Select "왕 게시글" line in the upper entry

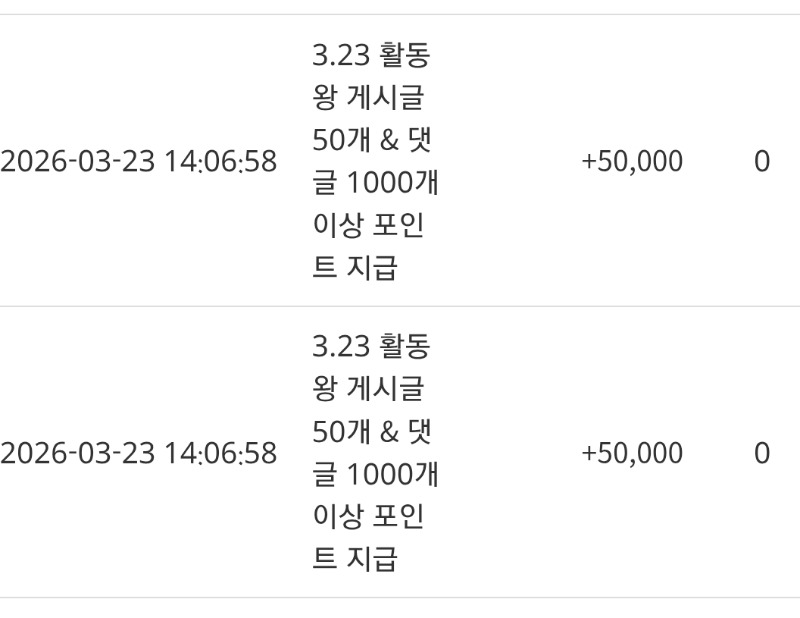pyautogui.click(x=368, y=98)
